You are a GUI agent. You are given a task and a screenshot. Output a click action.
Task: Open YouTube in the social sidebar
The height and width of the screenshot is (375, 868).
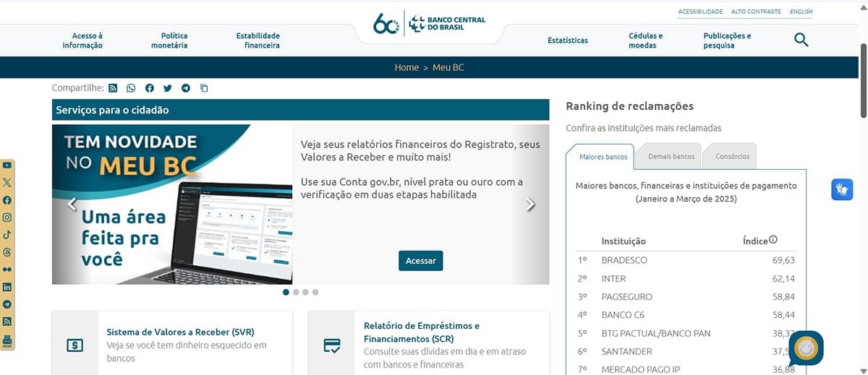pyautogui.click(x=7, y=165)
